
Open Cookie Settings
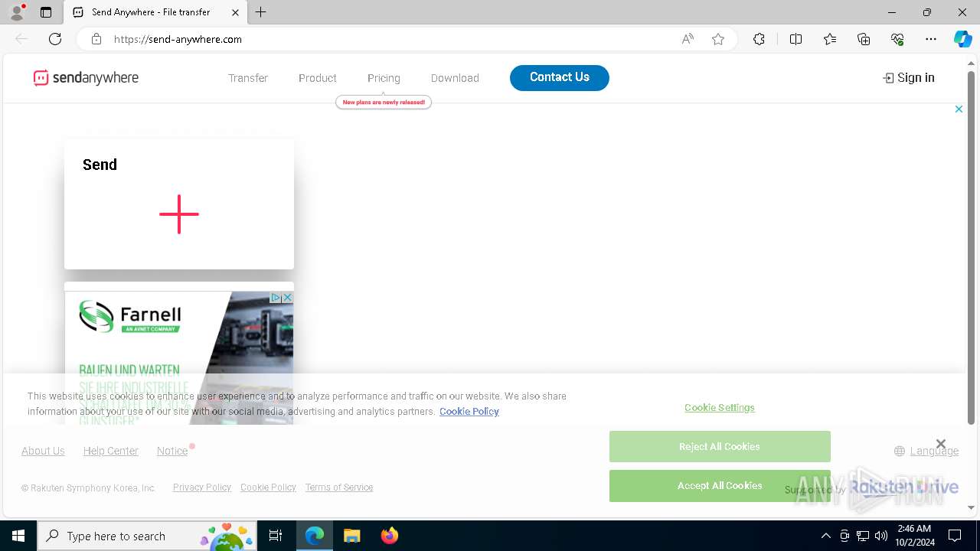tap(720, 407)
